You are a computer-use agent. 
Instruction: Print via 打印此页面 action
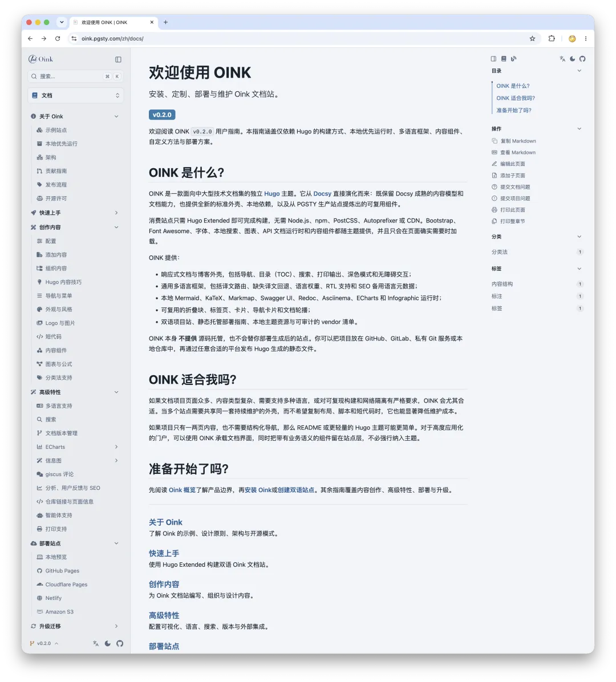[x=508, y=210]
